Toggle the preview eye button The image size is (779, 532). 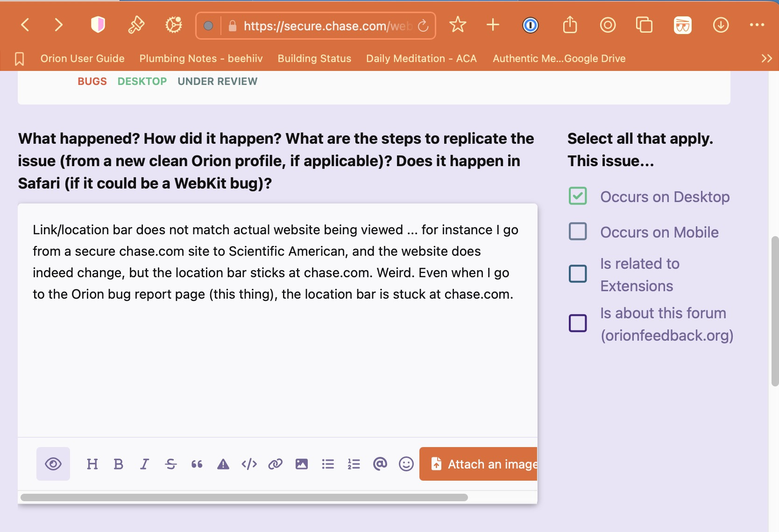(x=53, y=464)
